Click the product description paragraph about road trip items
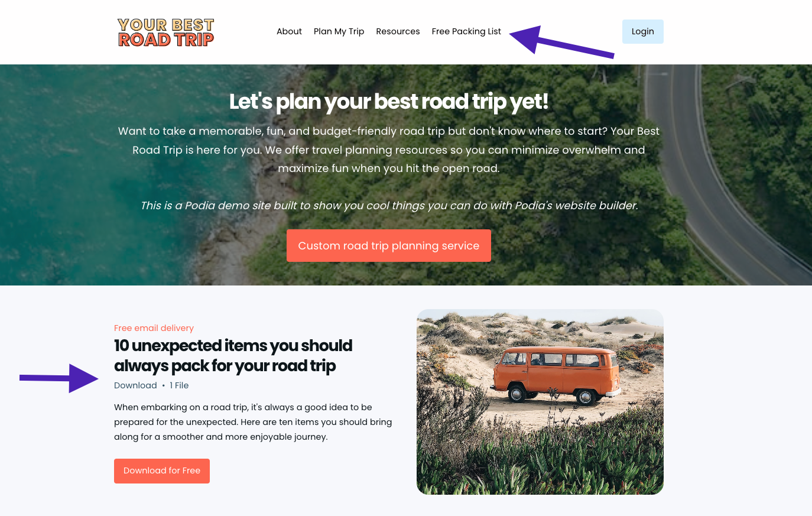The image size is (812, 516). tap(253, 422)
